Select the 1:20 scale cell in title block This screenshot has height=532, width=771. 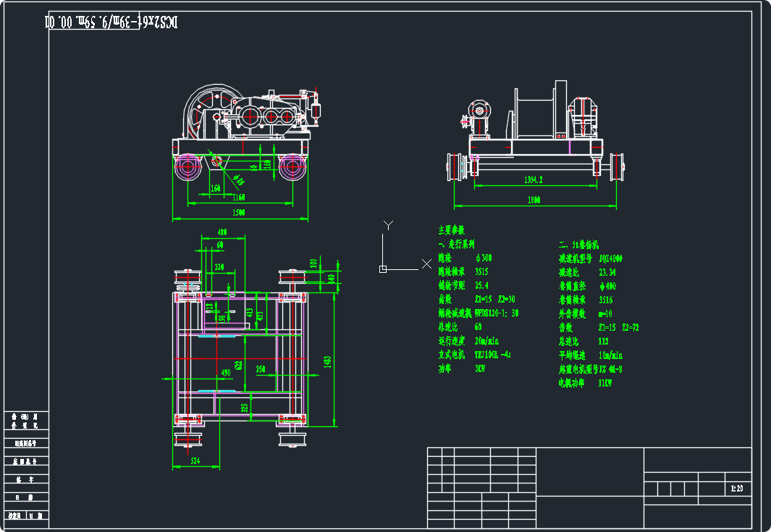point(737,489)
